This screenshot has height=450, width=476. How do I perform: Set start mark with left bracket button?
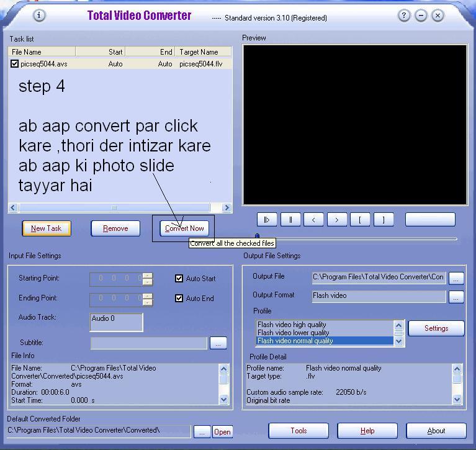[x=360, y=220]
